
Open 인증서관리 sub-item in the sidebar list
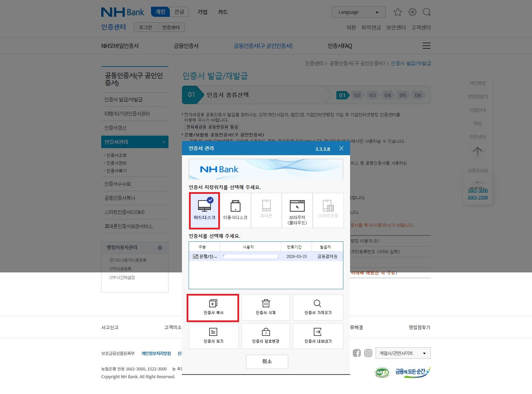pyautogui.click(x=116, y=163)
